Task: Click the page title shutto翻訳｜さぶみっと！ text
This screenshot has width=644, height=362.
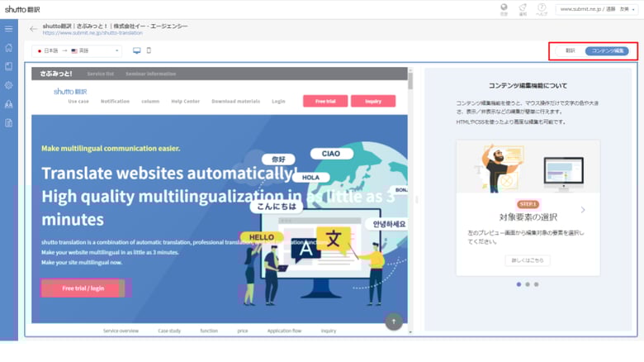Action: pyautogui.click(x=115, y=26)
